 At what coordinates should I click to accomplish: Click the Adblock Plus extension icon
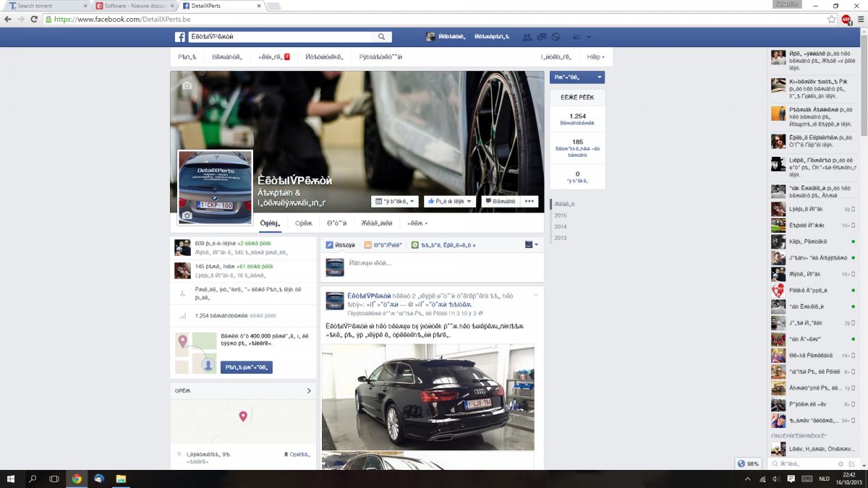tap(846, 20)
